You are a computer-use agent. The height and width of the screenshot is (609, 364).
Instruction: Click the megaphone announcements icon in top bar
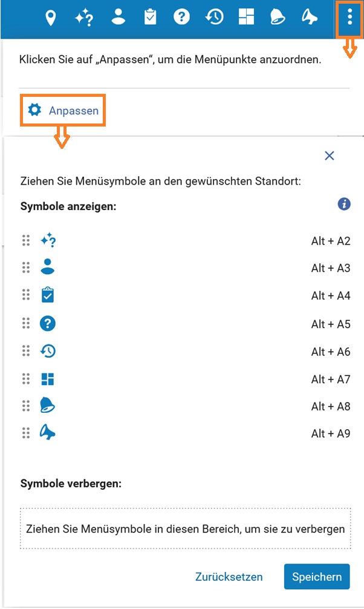(310, 17)
